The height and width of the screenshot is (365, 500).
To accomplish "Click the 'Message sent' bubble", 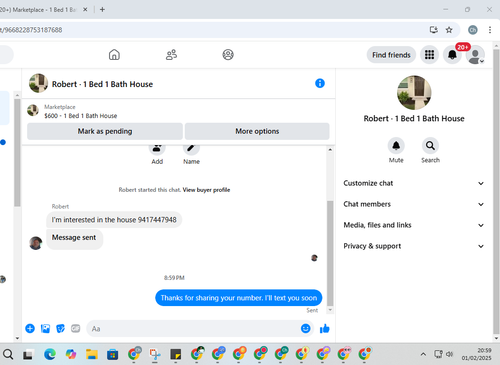I will [74, 238].
